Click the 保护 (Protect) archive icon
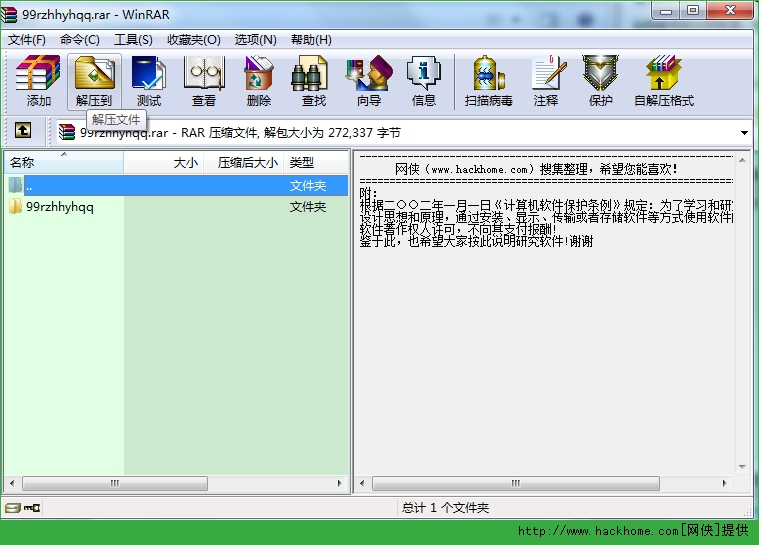Image resolution: width=759 pixels, height=545 pixels. coord(600,81)
